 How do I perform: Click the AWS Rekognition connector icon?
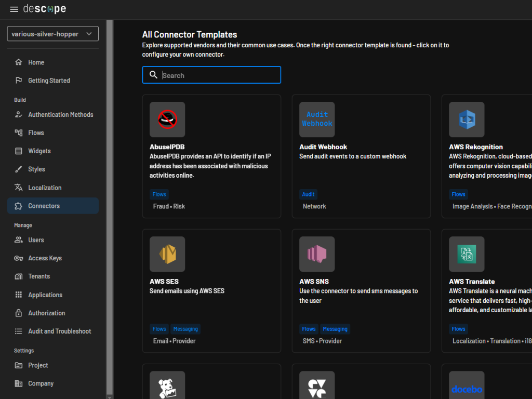tap(467, 119)
